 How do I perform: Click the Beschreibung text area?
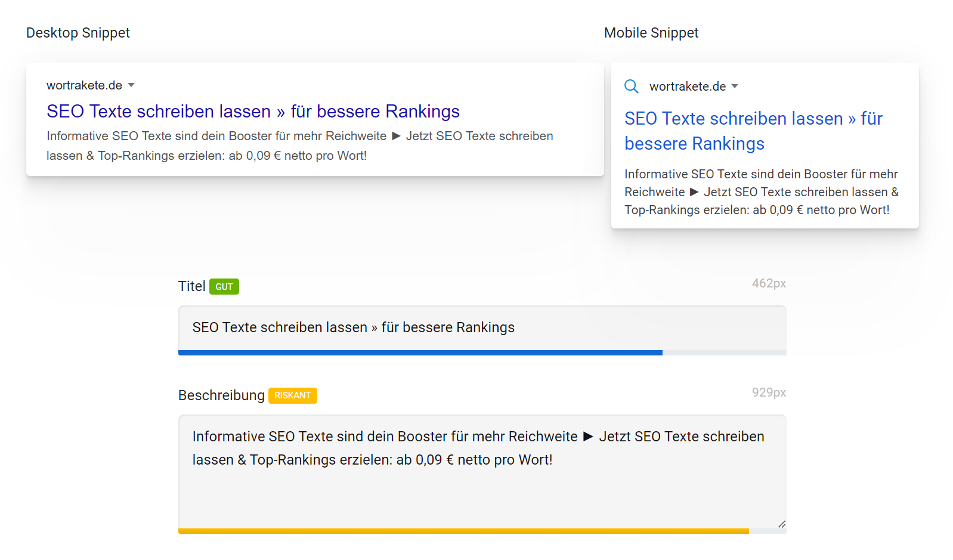coord(482,471)
